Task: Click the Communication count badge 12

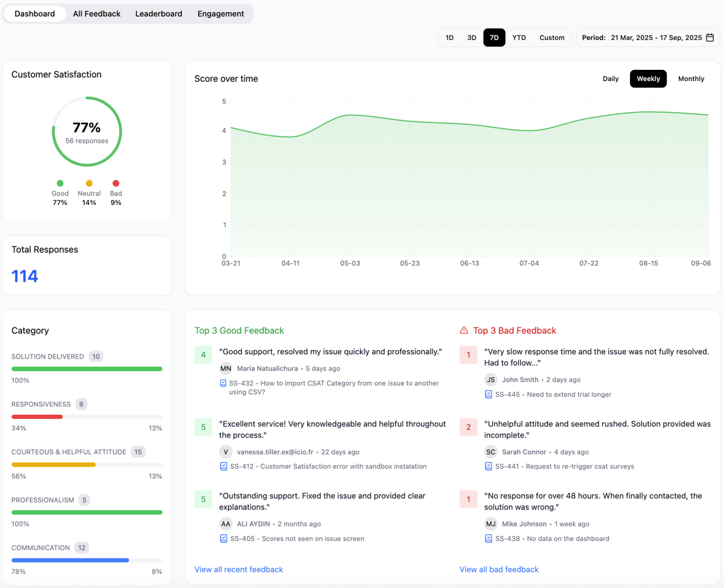Action: pos(82,547)
